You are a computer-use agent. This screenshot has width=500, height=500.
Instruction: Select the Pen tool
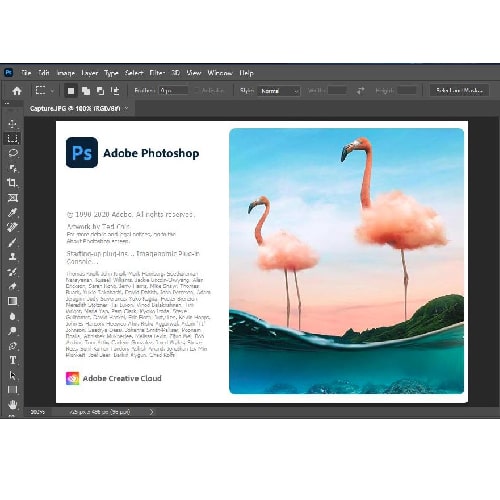coord(13,346)
